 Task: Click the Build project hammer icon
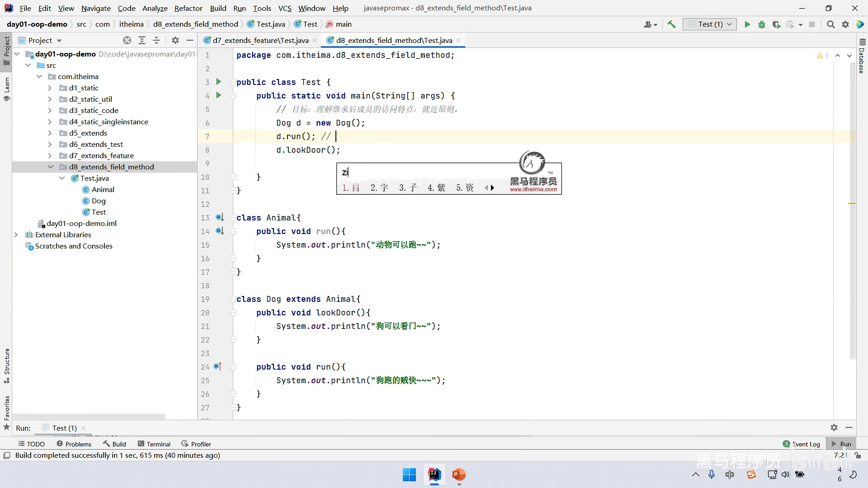pyautogui.click(x=672, y=24)
